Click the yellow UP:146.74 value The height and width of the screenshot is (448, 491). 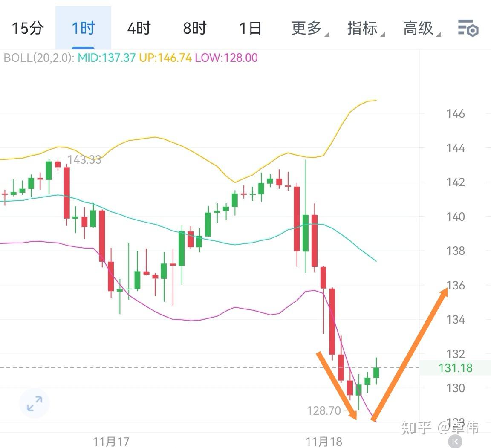[166, 58]
